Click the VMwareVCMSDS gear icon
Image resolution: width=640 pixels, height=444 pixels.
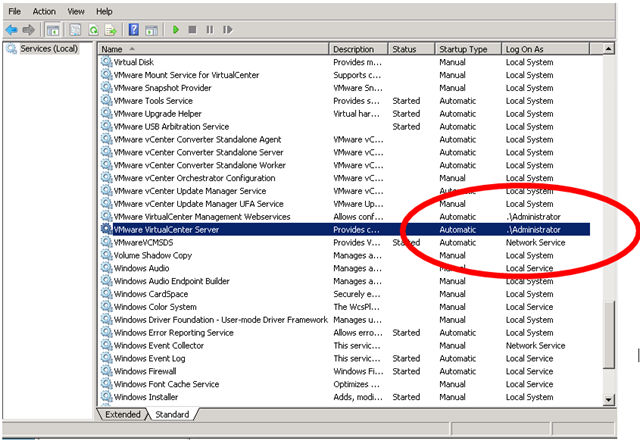(106, 242)
